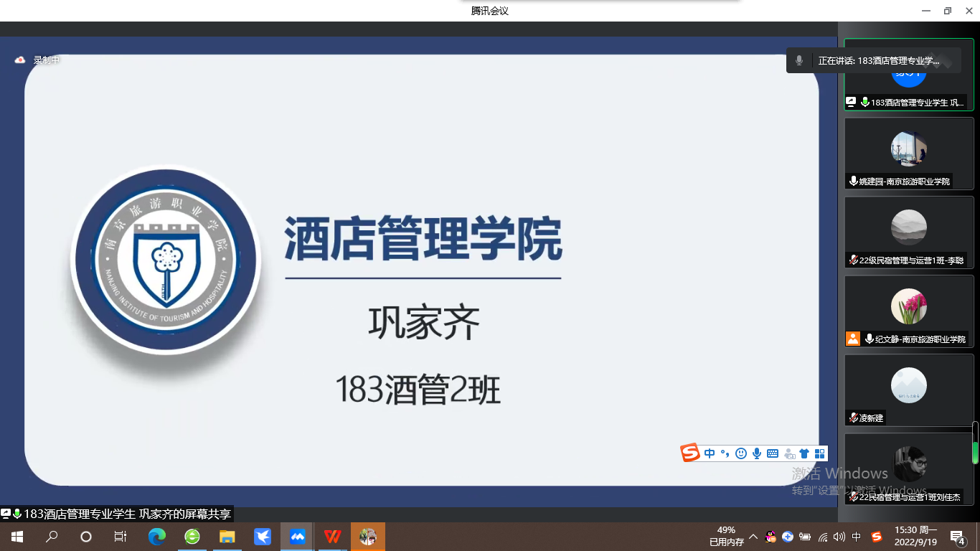Click the muted mic icon beside 刘佳杰

pyautogui.click(x=854, y=496)
